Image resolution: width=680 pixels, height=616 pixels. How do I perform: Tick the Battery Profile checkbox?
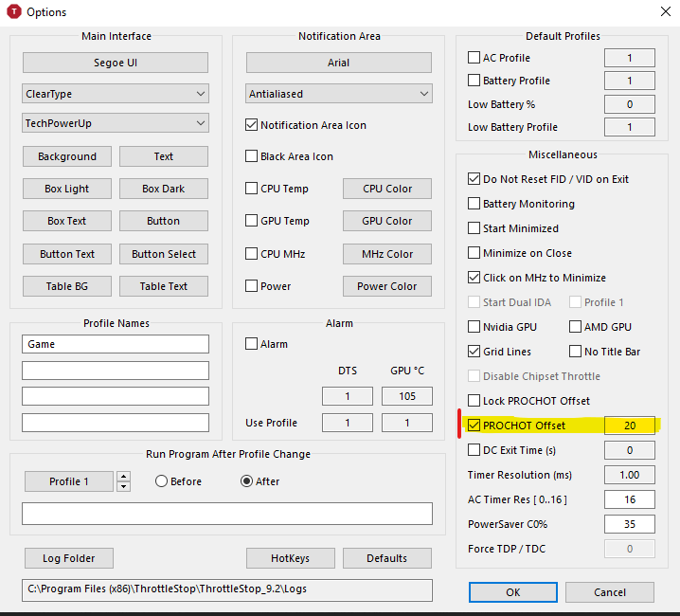tap(474, 81)
